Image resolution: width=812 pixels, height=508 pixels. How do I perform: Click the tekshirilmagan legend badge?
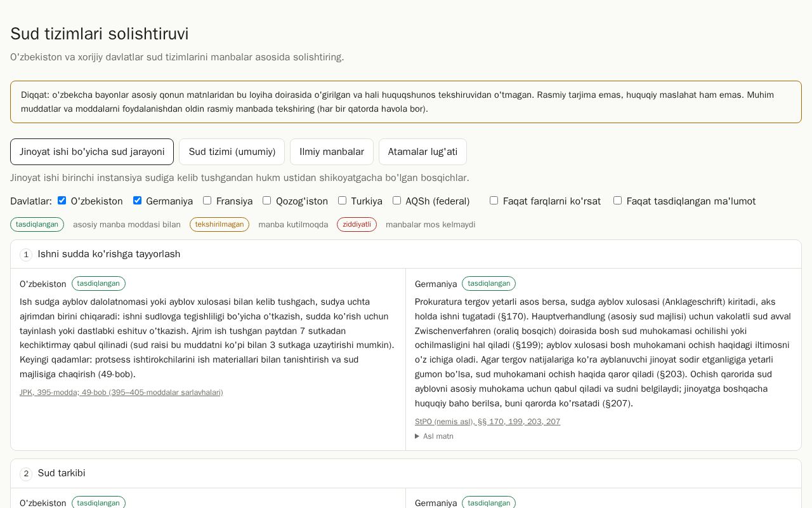219,225
